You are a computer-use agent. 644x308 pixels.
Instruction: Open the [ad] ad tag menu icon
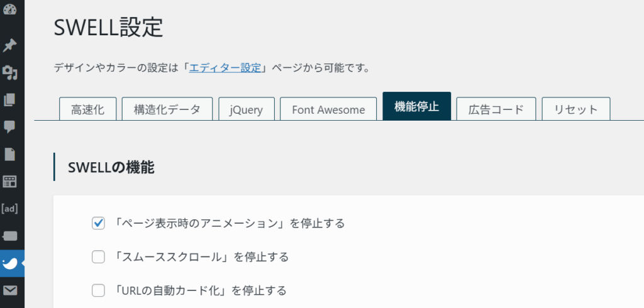pos(9,209)
